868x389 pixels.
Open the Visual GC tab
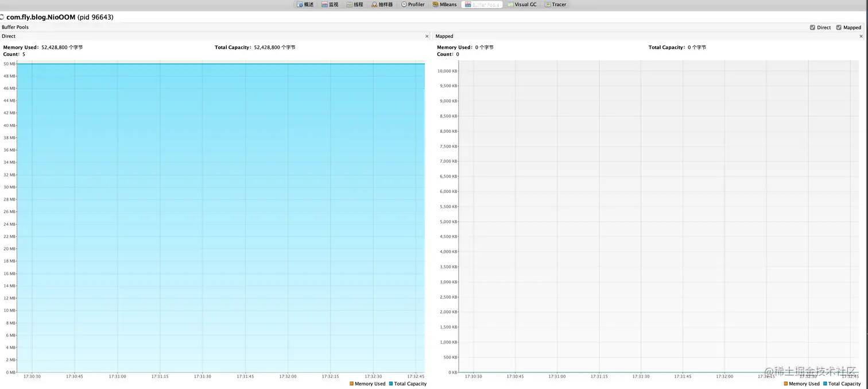[x=522, y=5]
